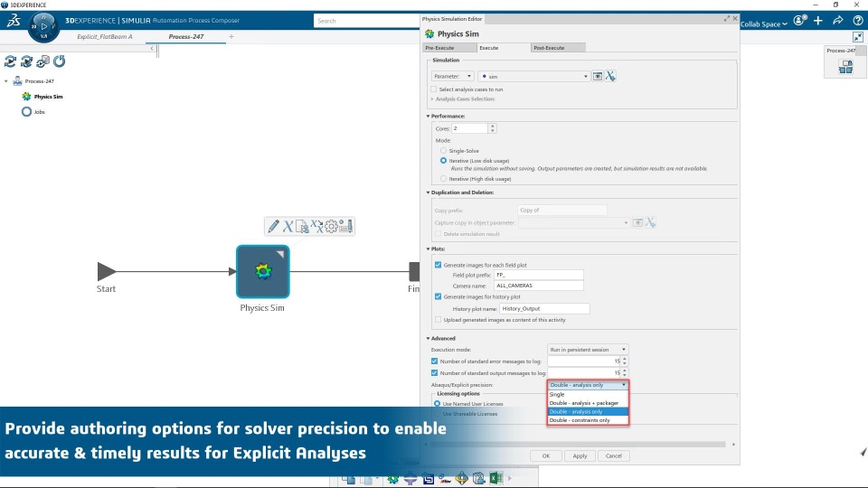Select Use Named User Licenses

(x=437, y=404)
